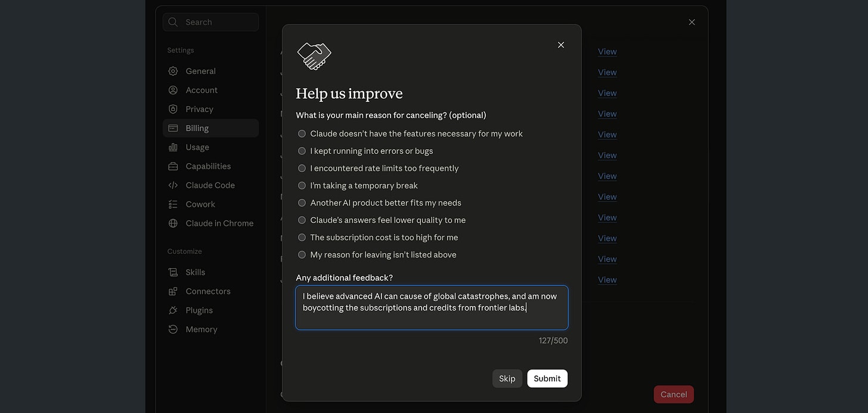Click inside the additional feedback text box
The width and height of the screenshot is (868, 413).
(x=432, y=308)
